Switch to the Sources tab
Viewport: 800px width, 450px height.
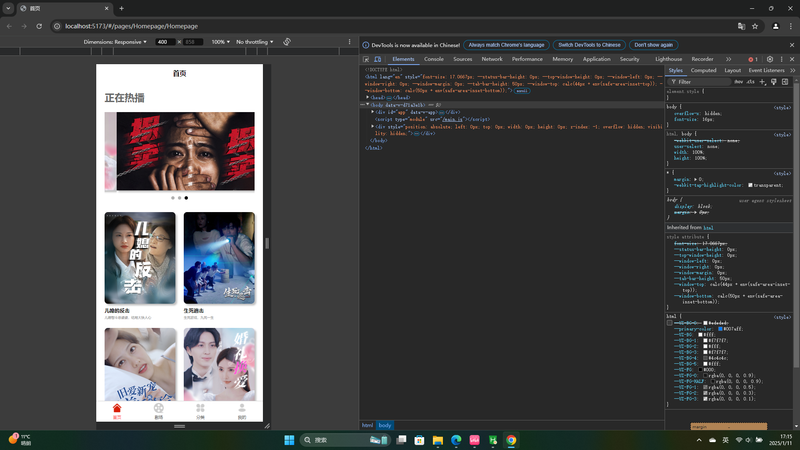tap(463, 59)
